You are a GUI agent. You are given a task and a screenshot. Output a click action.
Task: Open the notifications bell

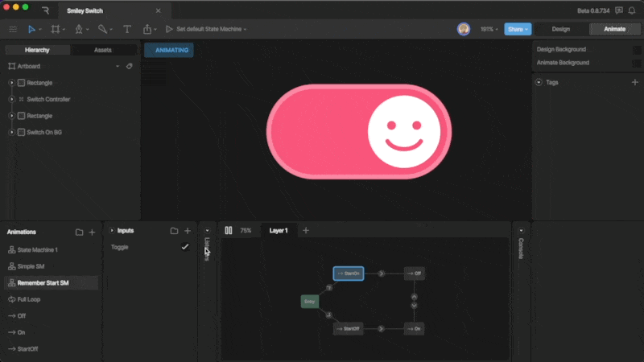click(x=630, y=10)
